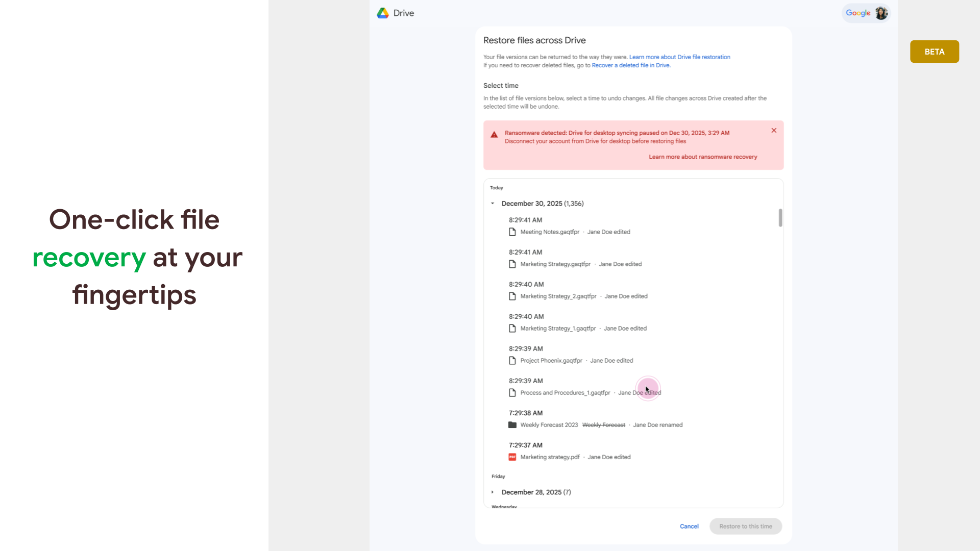Dismiss the ransomware warning with the X
980x551 pixels.
coord(774,131)
